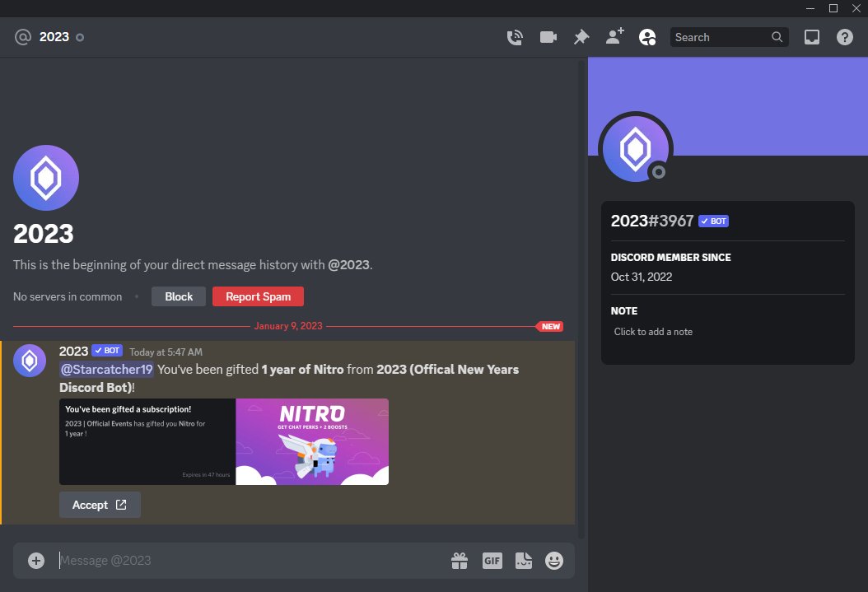Click the @ icon in the header
Screen dimensions: 868x592
pos(23,37)
